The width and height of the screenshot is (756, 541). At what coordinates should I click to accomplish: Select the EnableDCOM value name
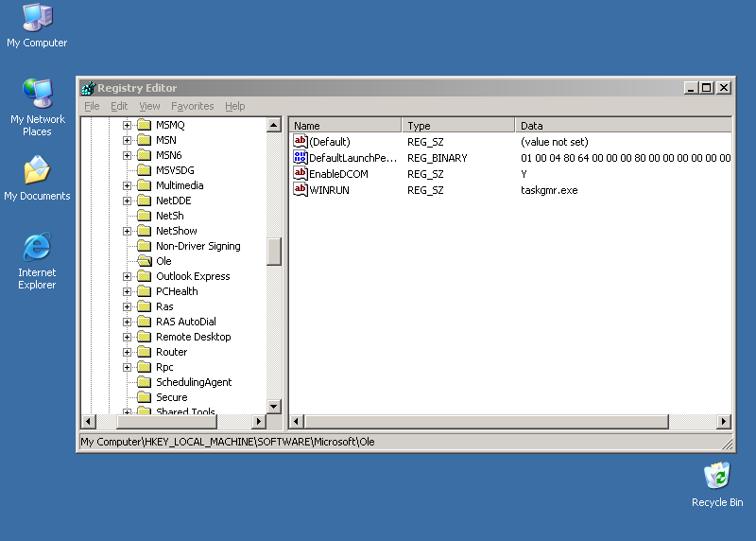pyautogui.click(x=338, y=174)
